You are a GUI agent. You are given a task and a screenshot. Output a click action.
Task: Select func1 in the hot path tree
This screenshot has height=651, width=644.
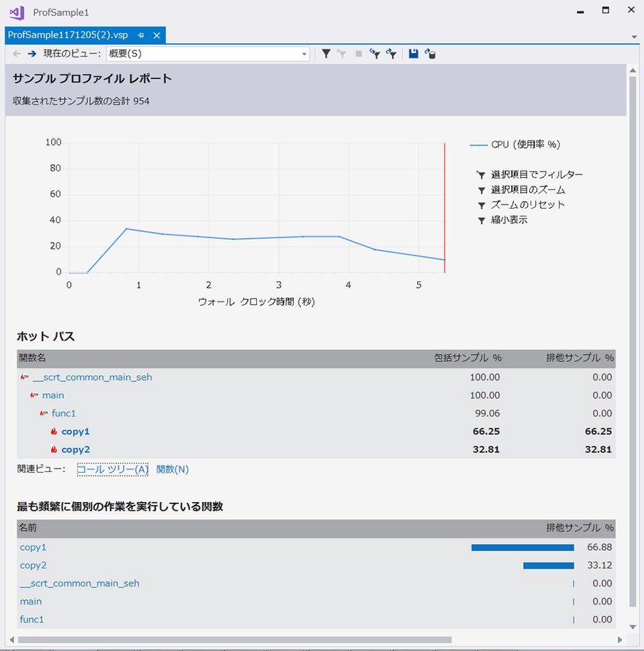tap(64, 413)
